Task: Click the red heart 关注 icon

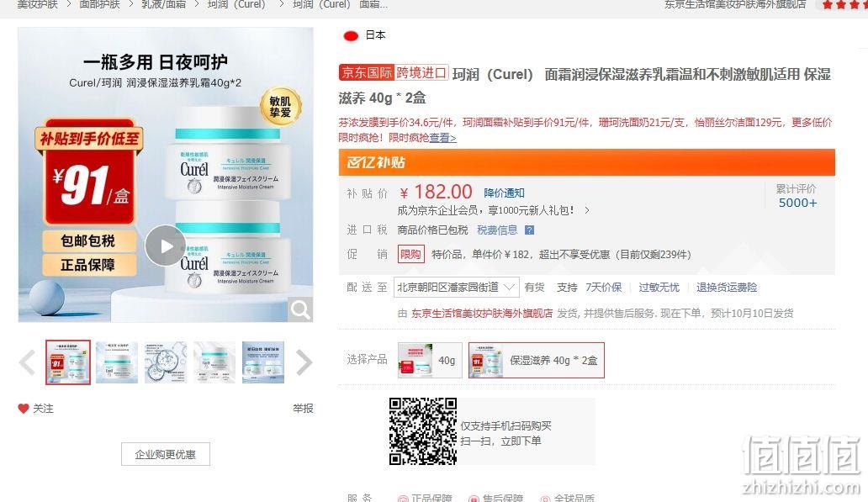Action: 24,409
